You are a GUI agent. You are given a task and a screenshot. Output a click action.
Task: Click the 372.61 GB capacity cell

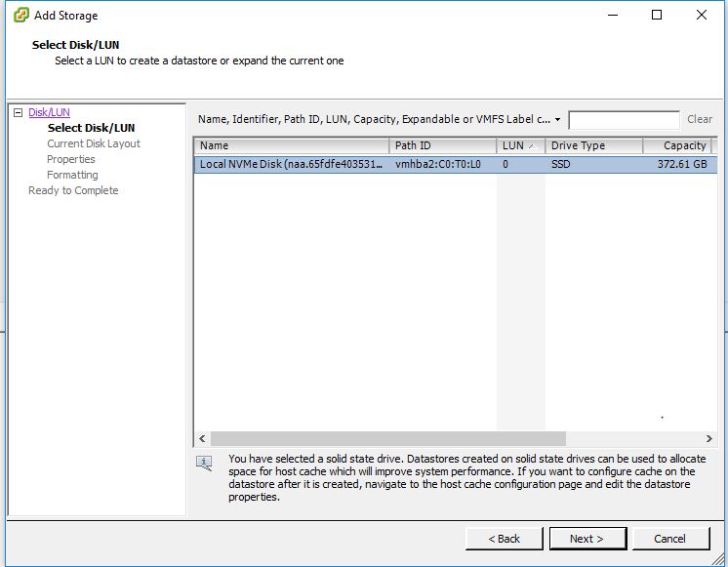[682, 164]
